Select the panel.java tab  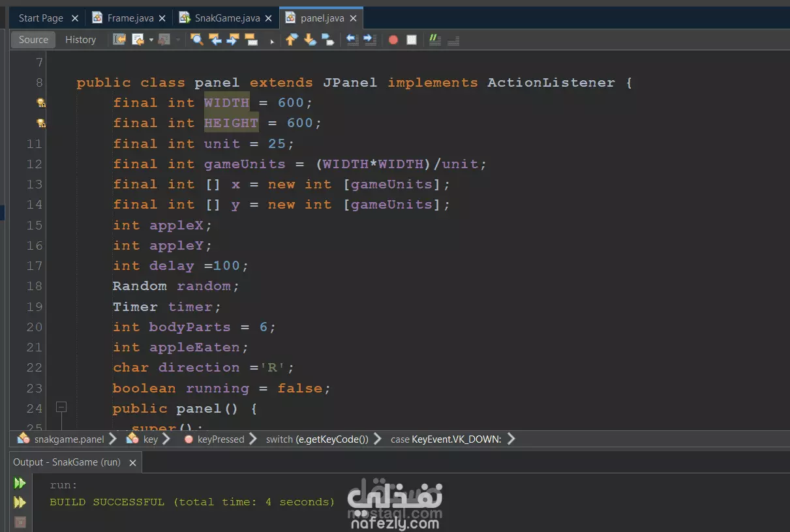click(322, 18)
